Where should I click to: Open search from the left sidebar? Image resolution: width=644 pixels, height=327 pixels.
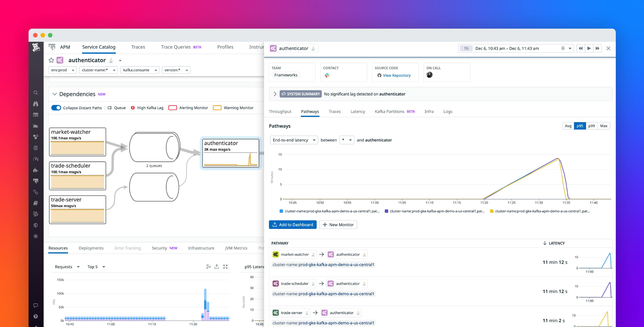[x=36, y=93]
